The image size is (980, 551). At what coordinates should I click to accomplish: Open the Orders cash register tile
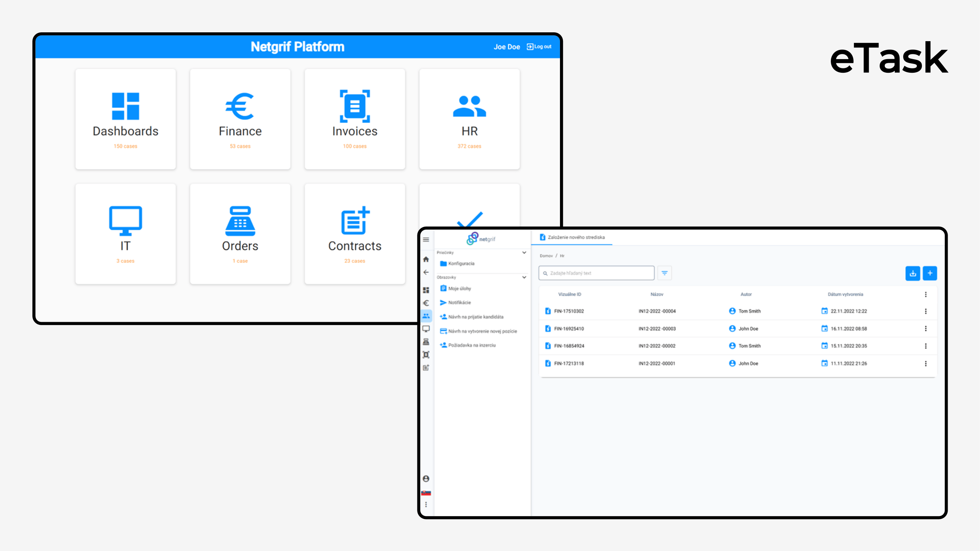(240, 234)
